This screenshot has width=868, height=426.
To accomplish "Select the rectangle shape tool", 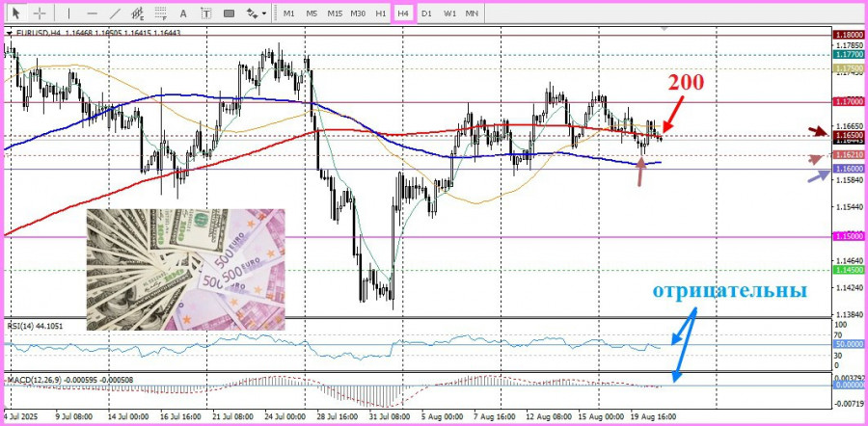I will pyautogui.click(x=229, y=13).
